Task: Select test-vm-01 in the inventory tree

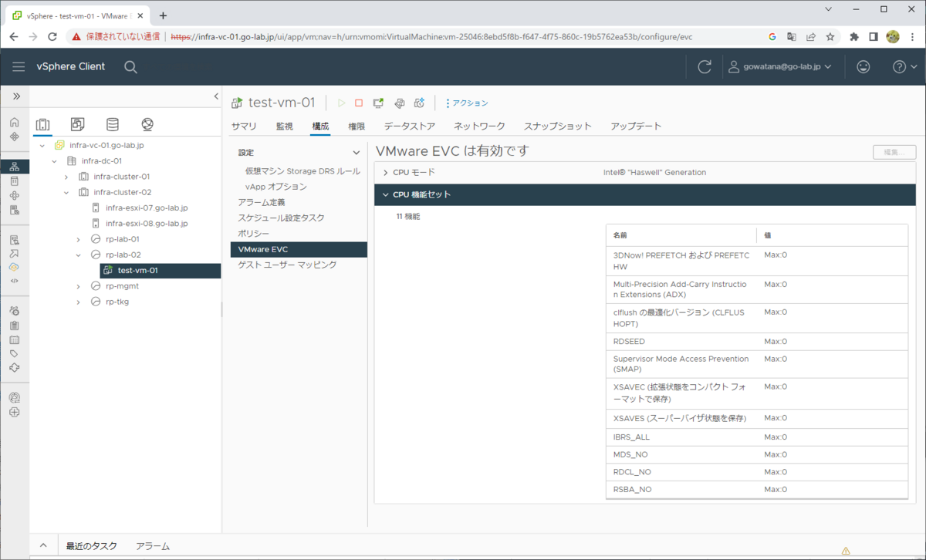Action: coord(161,270)
